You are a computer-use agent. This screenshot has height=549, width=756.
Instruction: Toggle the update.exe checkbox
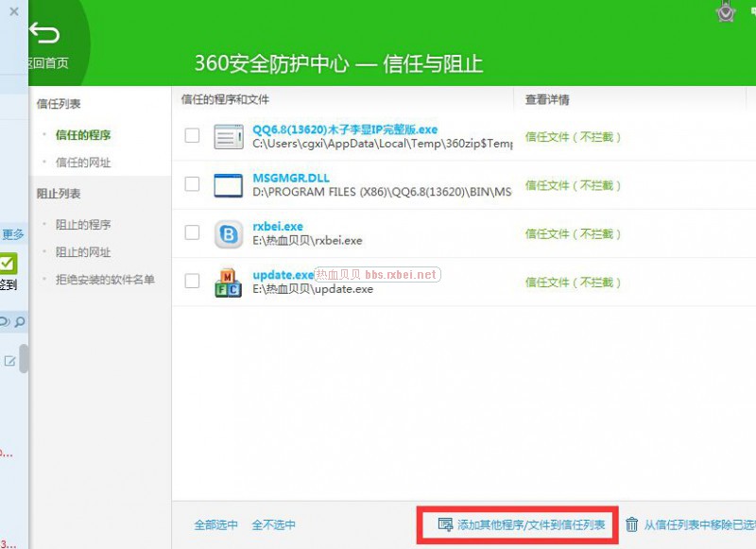[x=192, y=281]
